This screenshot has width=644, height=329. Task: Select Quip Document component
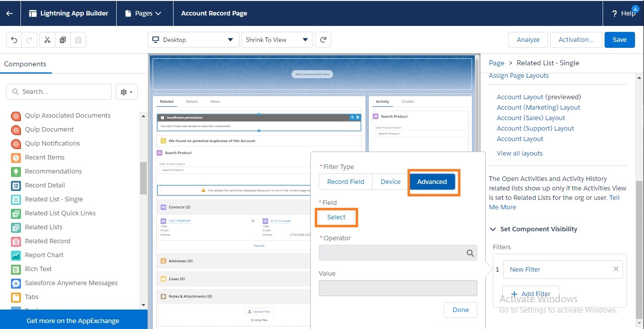pyautogui.click(x=49, y=129)
